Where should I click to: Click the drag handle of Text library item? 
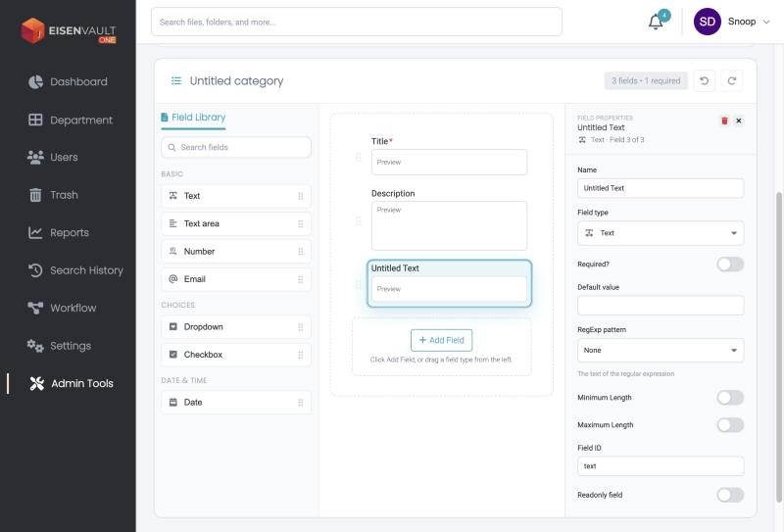click(301, 196)
